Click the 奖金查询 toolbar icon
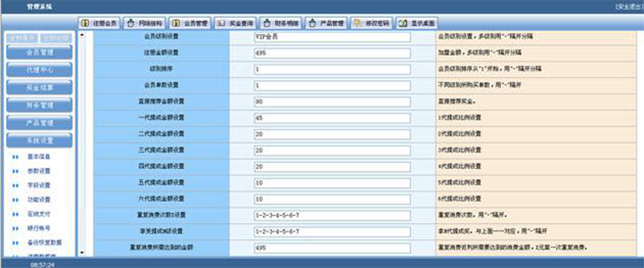 pos(221,23)
